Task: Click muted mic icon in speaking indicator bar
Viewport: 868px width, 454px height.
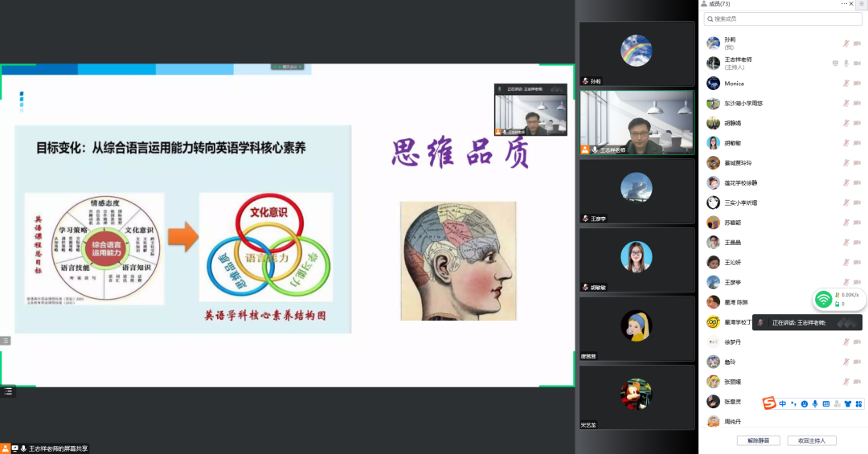Action: (760, 322)
